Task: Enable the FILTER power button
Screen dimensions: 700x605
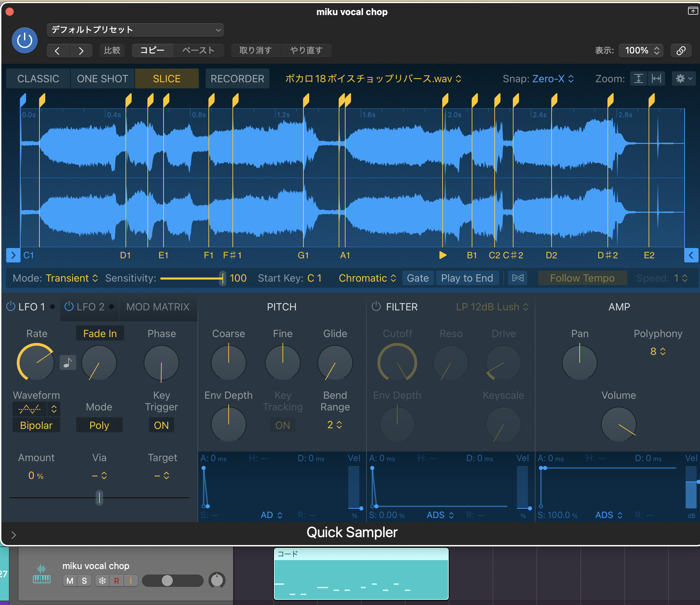Action: (x=376, y=306)
